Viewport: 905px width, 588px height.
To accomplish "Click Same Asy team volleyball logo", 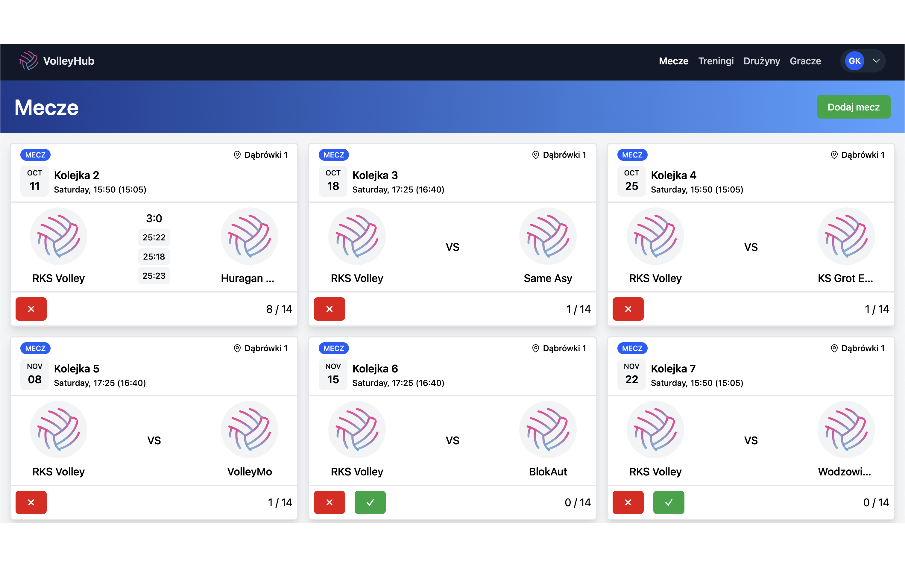I will 548,236.
